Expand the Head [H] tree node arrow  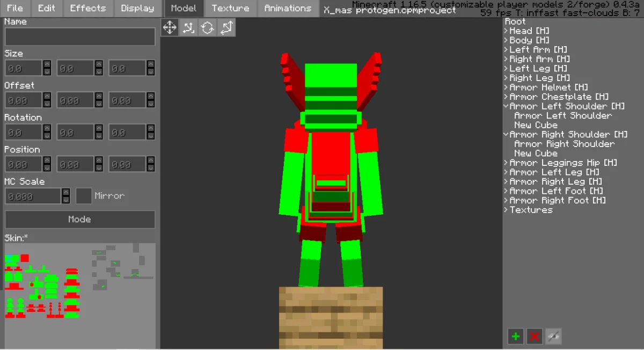(506, 31)
